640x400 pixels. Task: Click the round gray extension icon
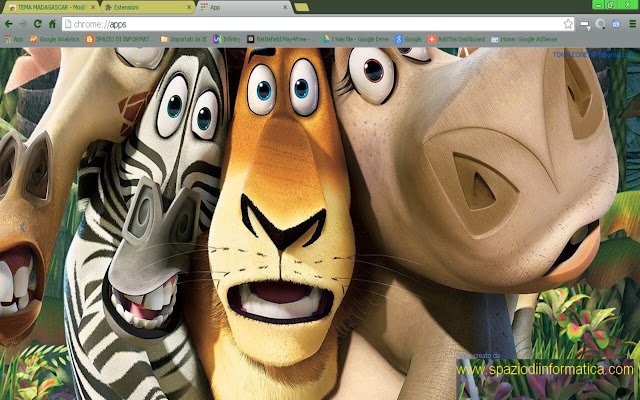(600, 24)
